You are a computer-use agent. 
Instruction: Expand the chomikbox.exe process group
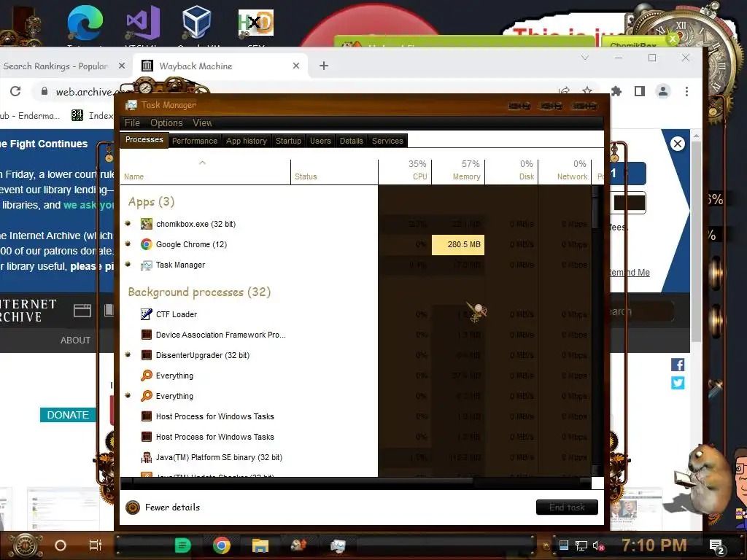click(x=128, y=223)
